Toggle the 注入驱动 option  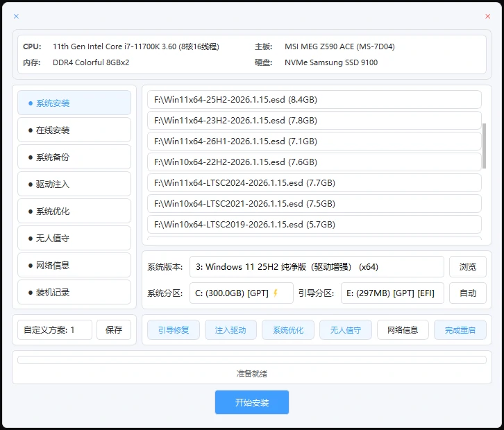tap(230, 330)
